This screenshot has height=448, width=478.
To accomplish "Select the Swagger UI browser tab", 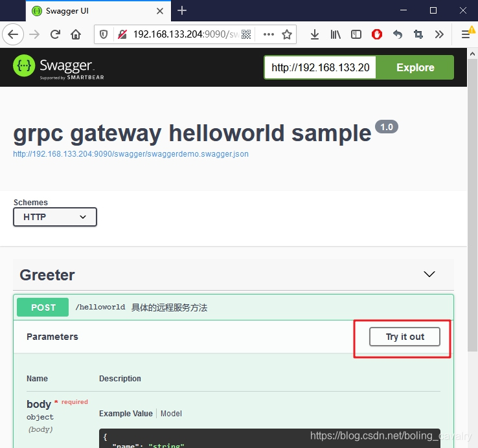I will (98, 11).
